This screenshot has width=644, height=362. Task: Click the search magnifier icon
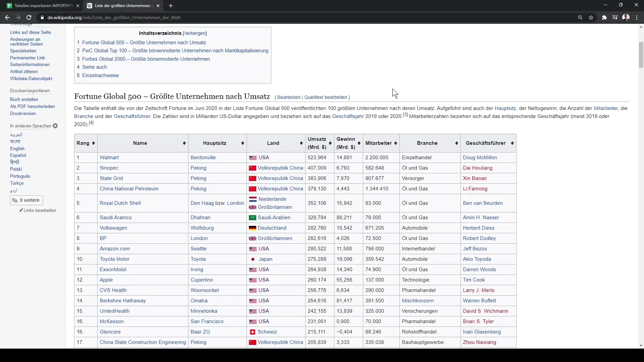pyautogui.click(x=580, y=17)
